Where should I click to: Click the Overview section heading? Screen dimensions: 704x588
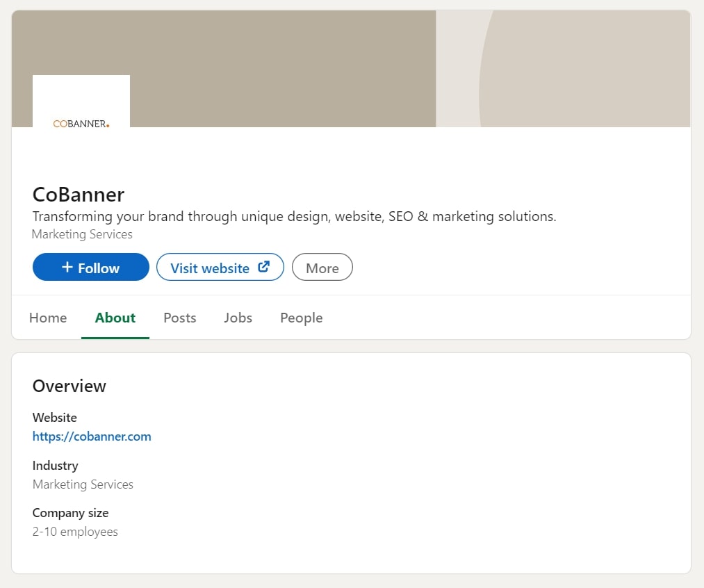69,386
